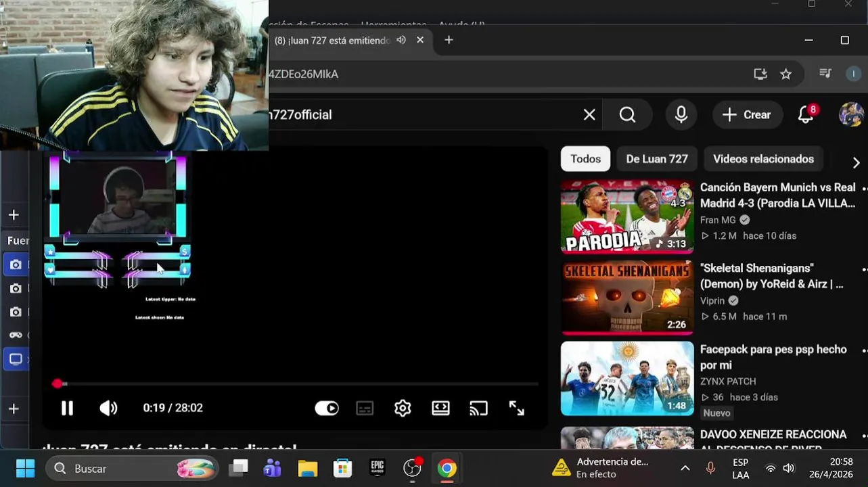Open the YouTube account avatar
Image resolution: width=868 pixels, height=487 pixels.
851,114
